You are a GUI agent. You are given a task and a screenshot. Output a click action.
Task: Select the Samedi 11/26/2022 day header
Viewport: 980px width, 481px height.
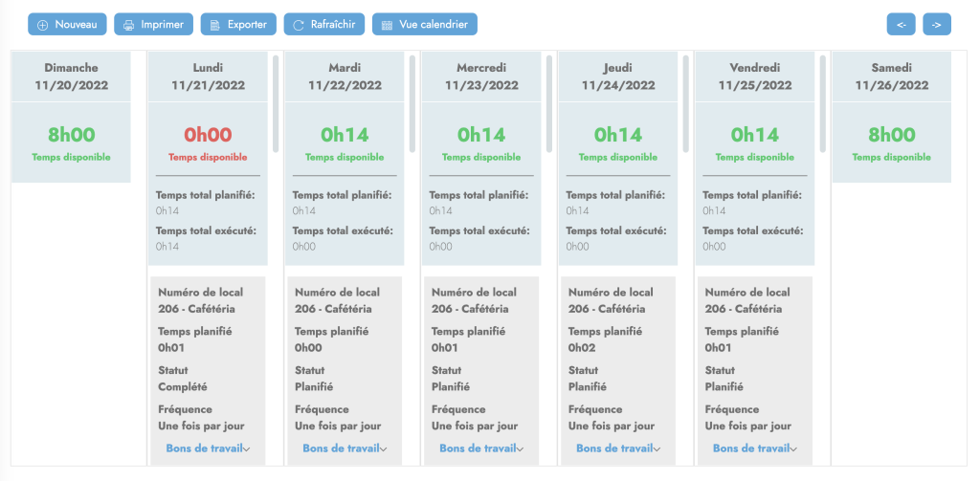coord(891,77)
